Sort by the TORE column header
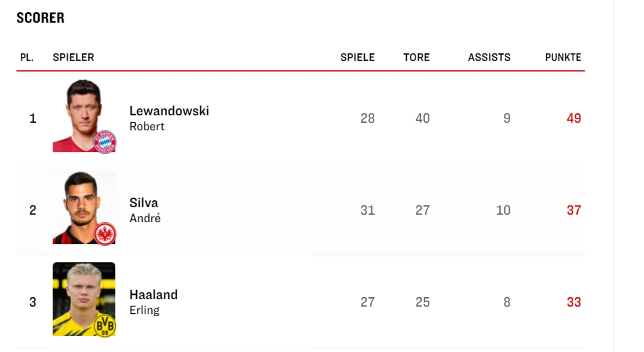The height and width of the screenshot is (352, 644). [416, 57]
